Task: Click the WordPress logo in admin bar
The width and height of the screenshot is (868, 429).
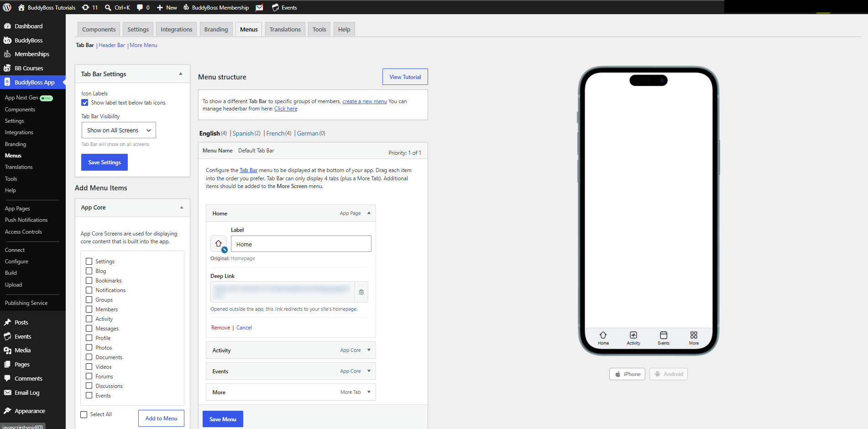Action: 7,7
